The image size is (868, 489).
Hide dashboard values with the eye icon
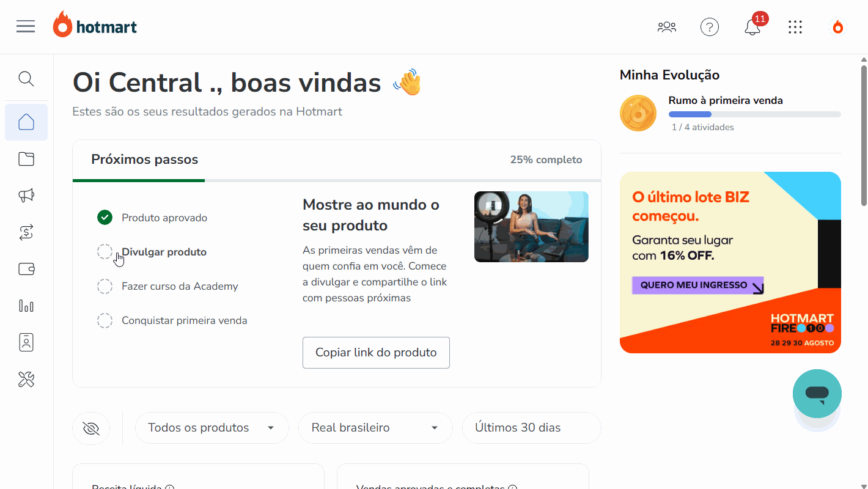[90, 428]
